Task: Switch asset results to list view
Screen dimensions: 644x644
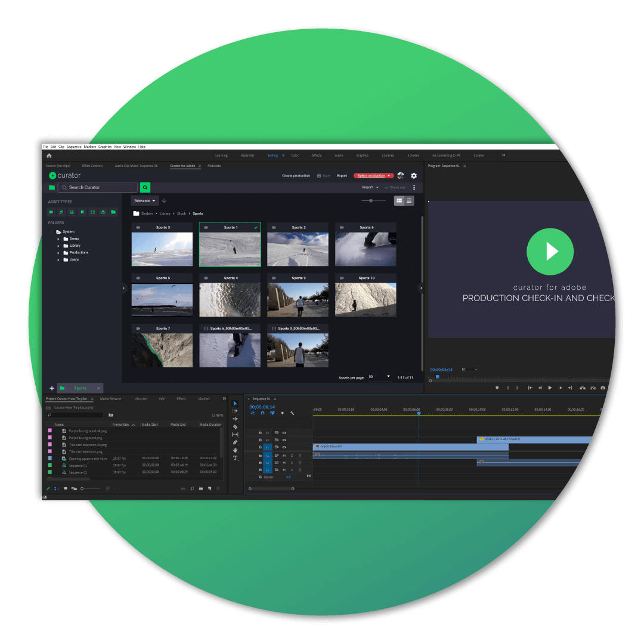Action: point(408,201)
